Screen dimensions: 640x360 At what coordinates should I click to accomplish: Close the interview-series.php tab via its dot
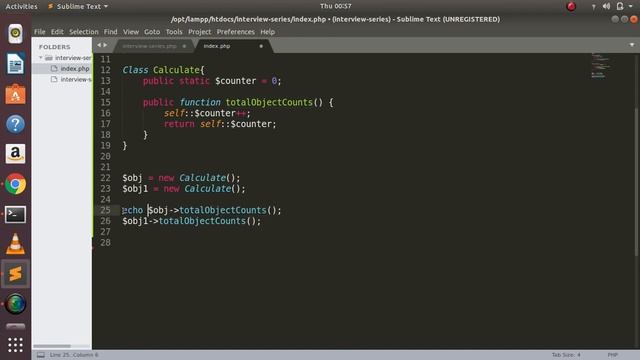coord(184,46)
